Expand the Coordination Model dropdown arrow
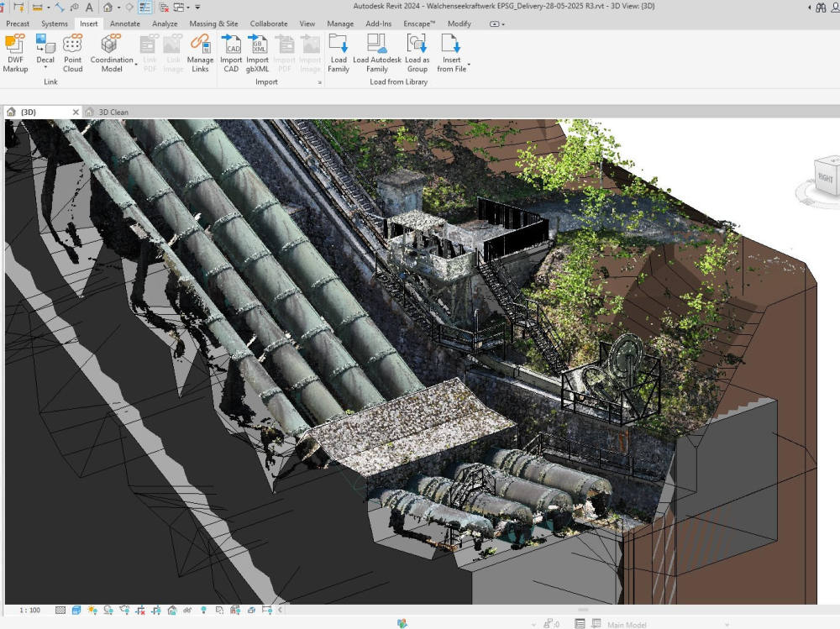The width and height of the screenshot is (840, 629). [136, 65]
